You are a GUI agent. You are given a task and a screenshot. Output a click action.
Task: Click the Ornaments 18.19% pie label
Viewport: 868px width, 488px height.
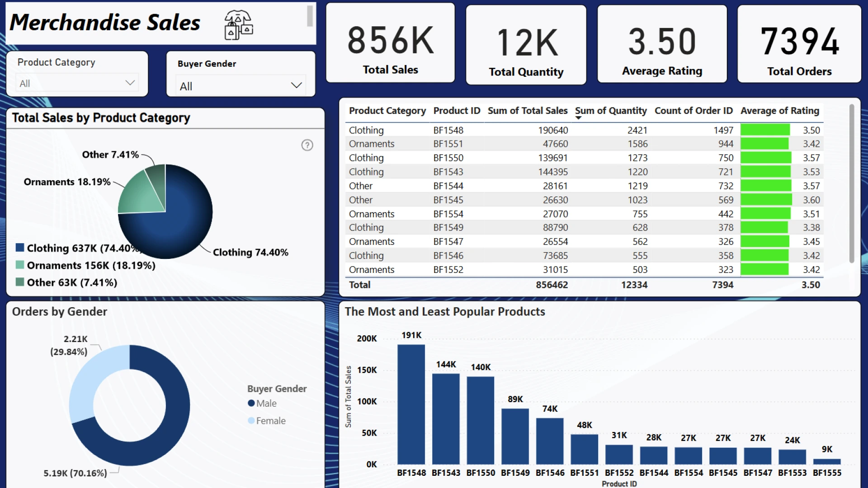pyautogui.click(x=67, y=182)
